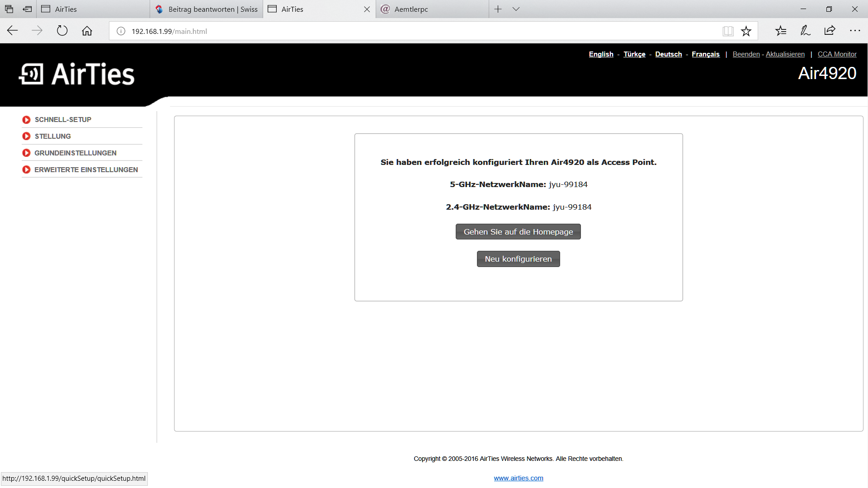Open new tab plus button
Viewport: 868px width, 488px height.
(x=498, y=9)
